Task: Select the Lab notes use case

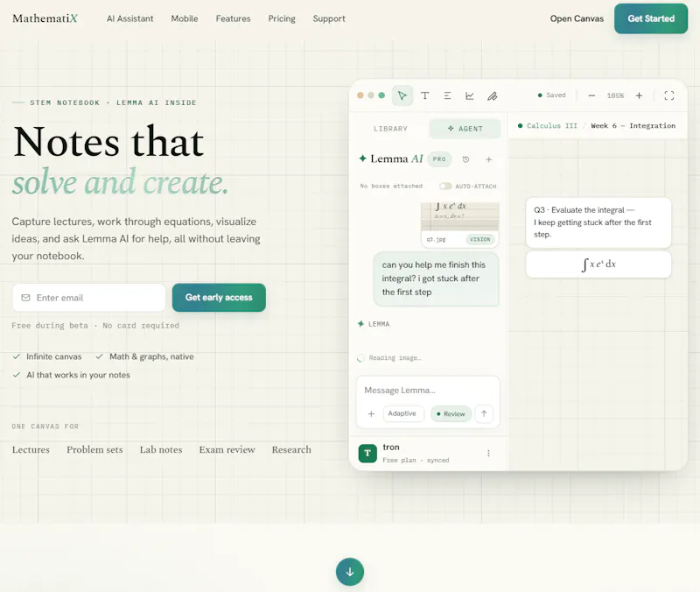Action: tap(161, 449)
